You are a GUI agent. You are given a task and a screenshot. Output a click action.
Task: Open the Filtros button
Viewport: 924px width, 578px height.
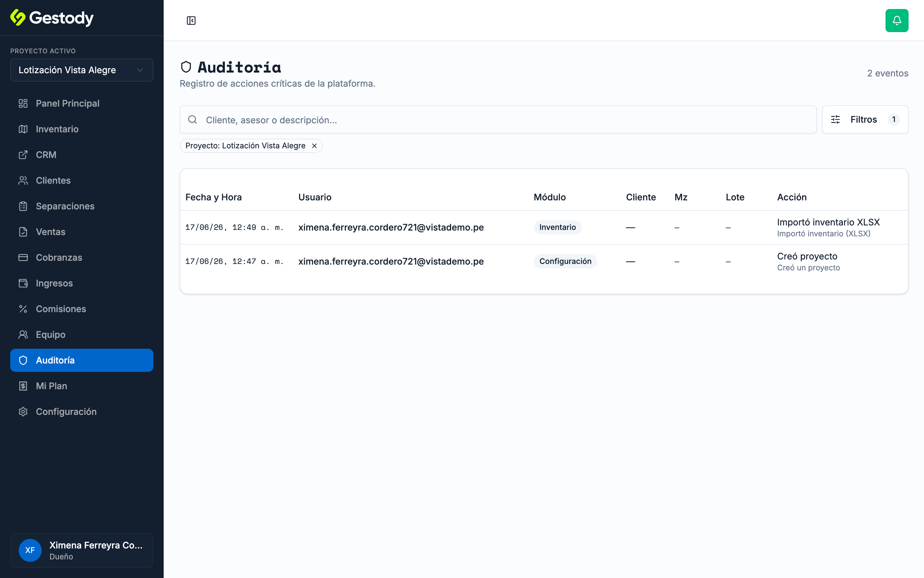pyautogui.click(x=865, y=120)
